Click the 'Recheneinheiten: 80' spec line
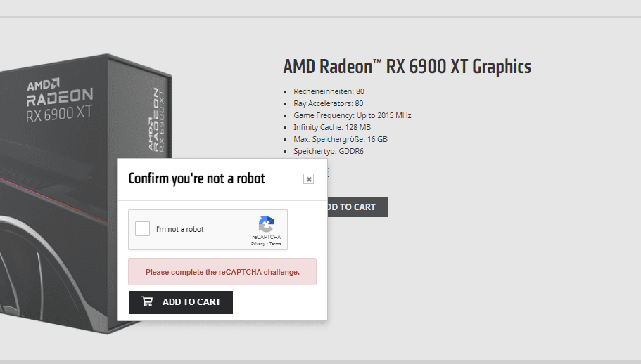This screenshot has width=641, height=364. 329,91
